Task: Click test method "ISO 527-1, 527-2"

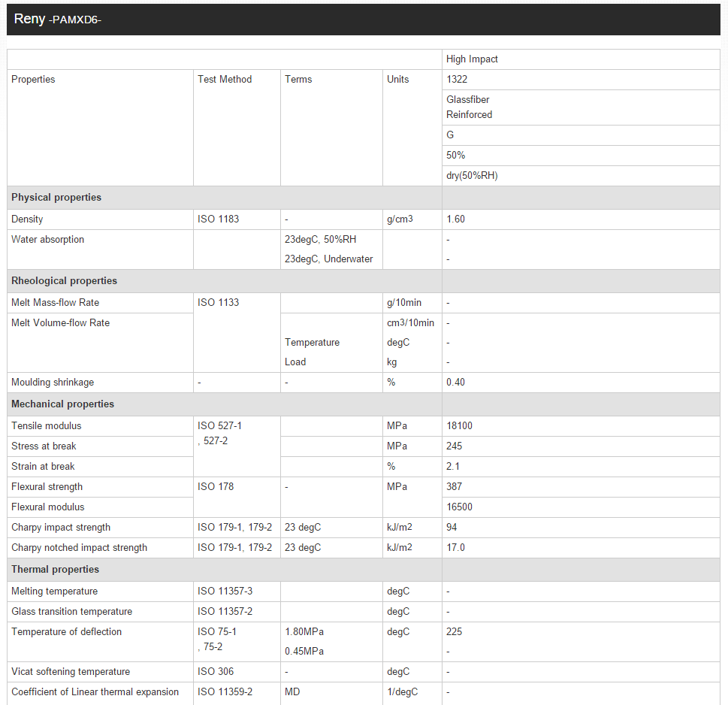Action: tap(219, 434)
